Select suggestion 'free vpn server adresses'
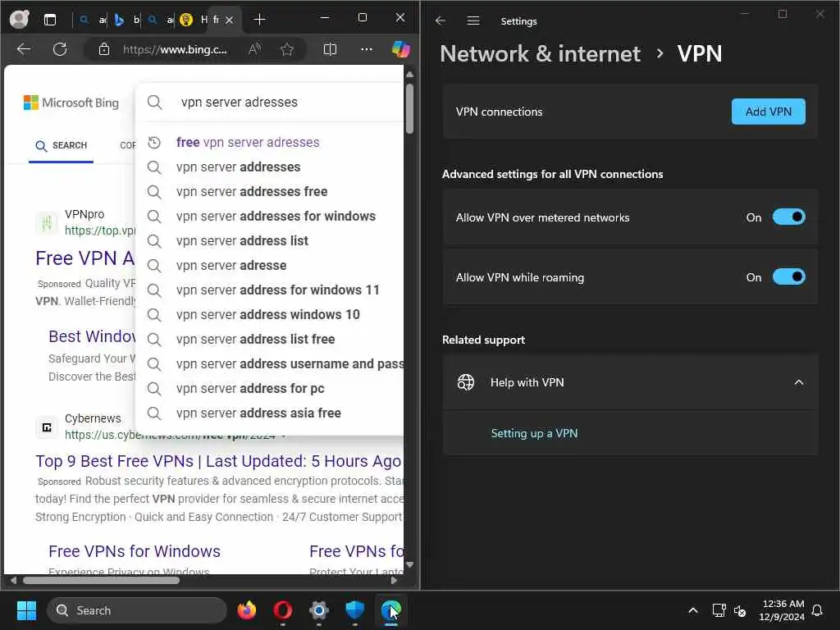This screenshot has height=630, width=840. 248,142
